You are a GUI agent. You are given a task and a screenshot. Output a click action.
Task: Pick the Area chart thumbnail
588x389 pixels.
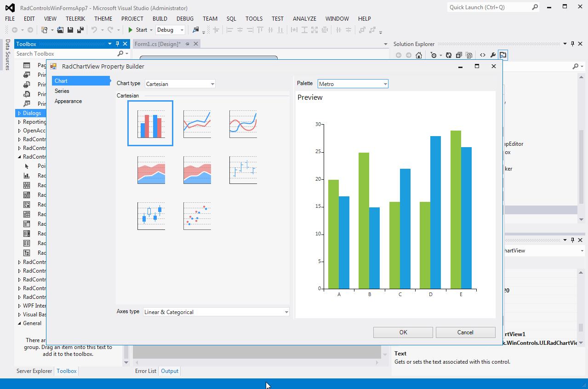(x=151, y=170)
